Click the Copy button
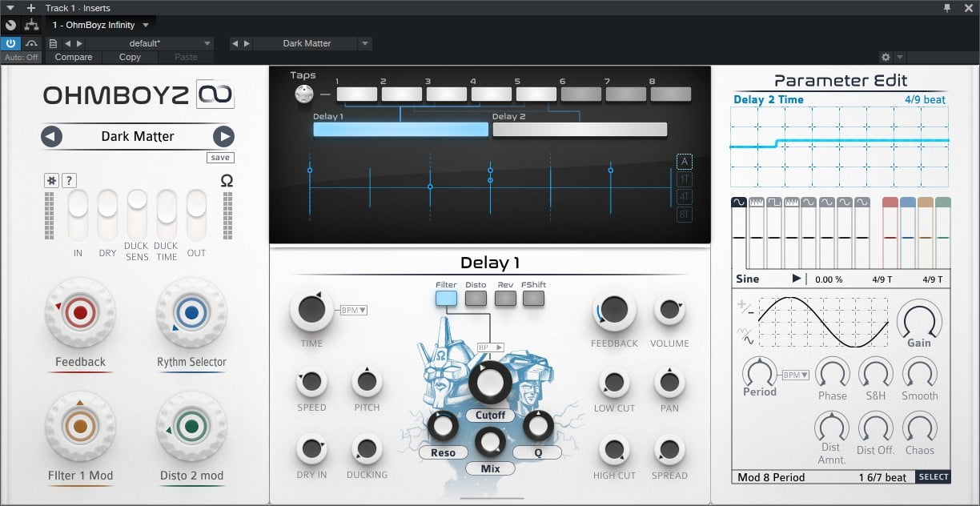 pos(130,58)
